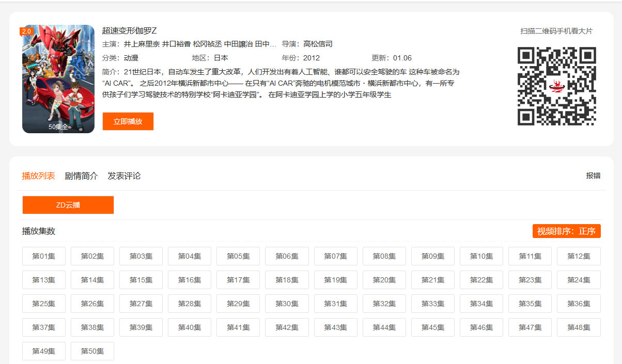Click director link 高松信司
This screenshot has height=364, width=622.
coord(318,44)
